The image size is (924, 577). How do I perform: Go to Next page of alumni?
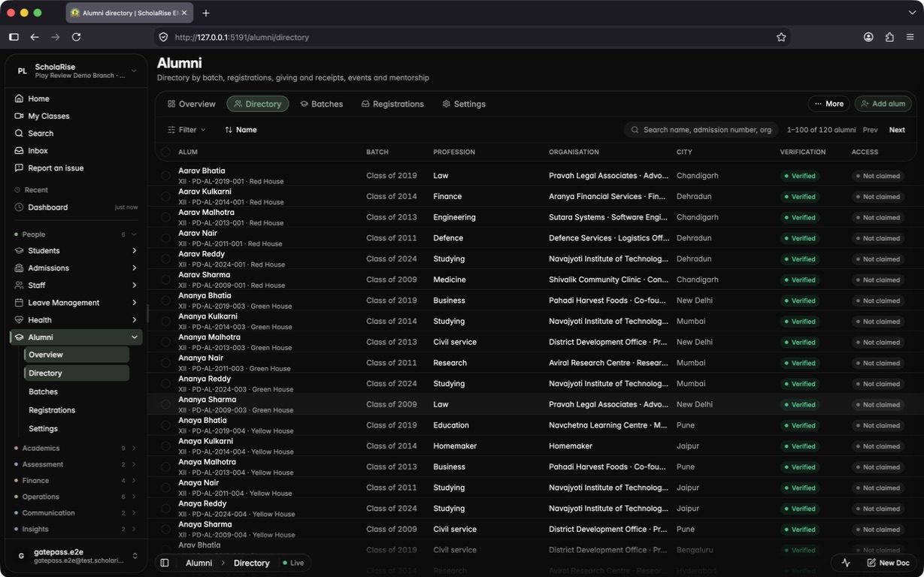pyautogui.click(x=897, y=130)
